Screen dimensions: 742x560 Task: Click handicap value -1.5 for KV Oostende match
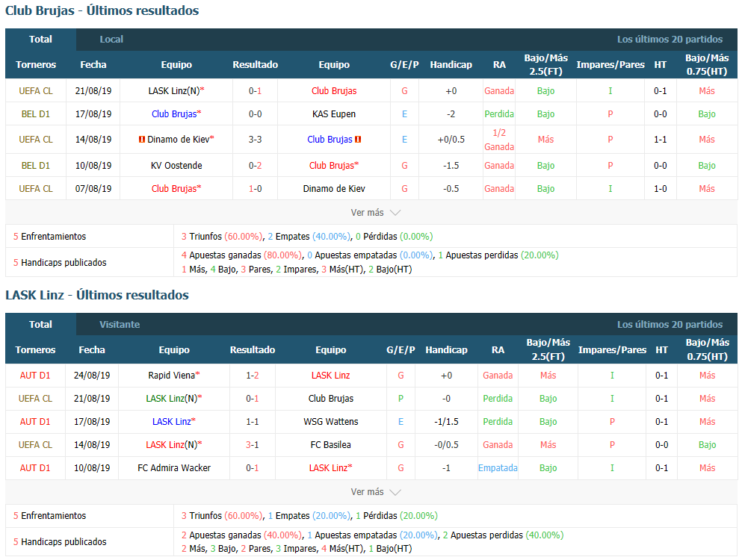click(451, 166)
